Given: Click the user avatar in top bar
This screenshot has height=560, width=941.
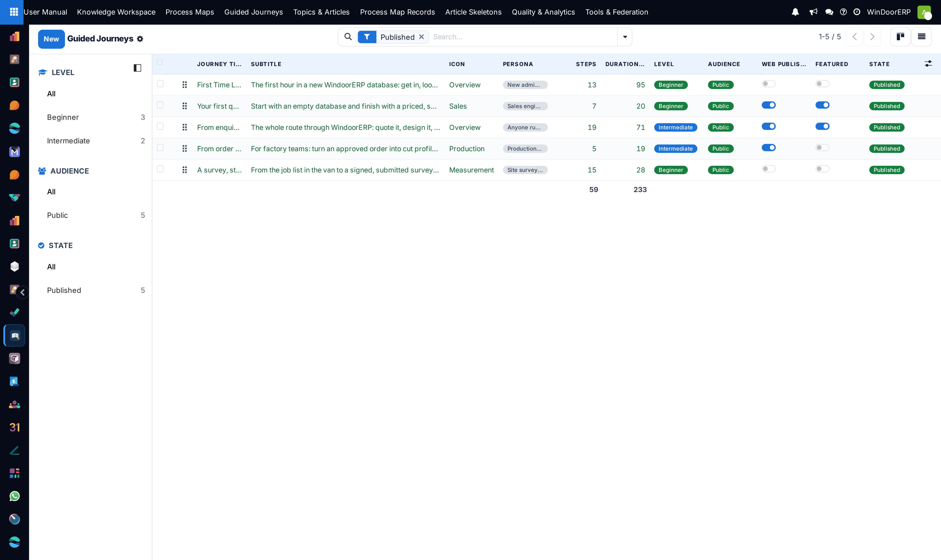Looking at the screenshot, I should [x=924, y=12].
